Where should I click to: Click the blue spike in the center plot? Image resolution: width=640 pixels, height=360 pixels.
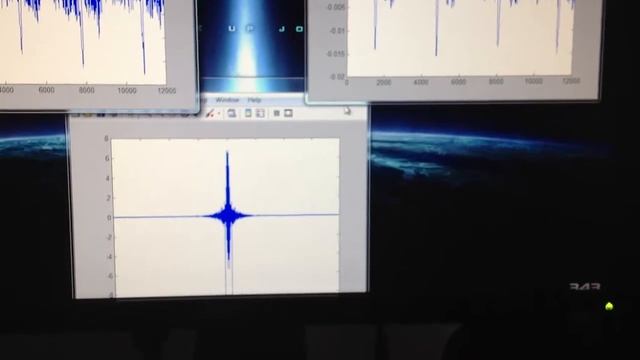228,208
